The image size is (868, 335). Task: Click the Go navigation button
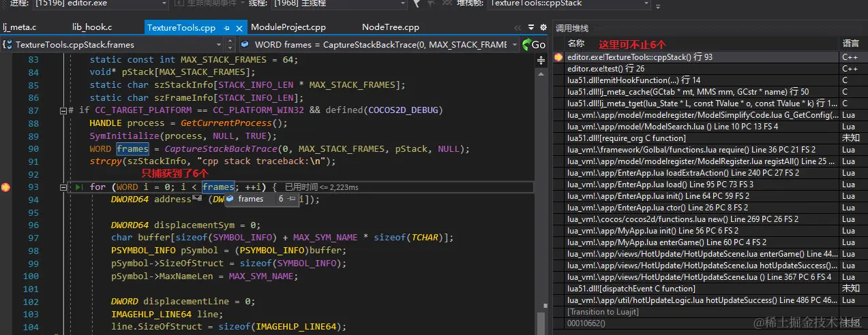tap(533, 44)
